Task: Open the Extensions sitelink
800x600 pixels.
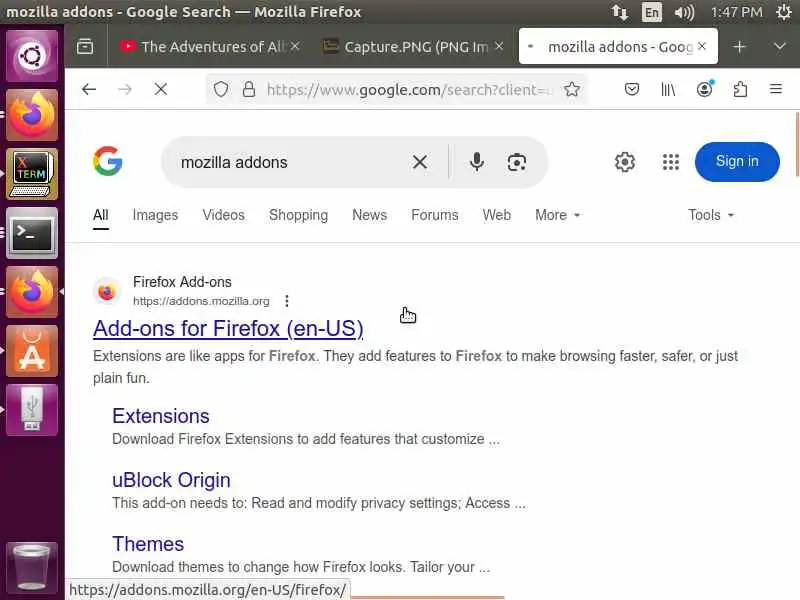Action: [x=161, y=416]
